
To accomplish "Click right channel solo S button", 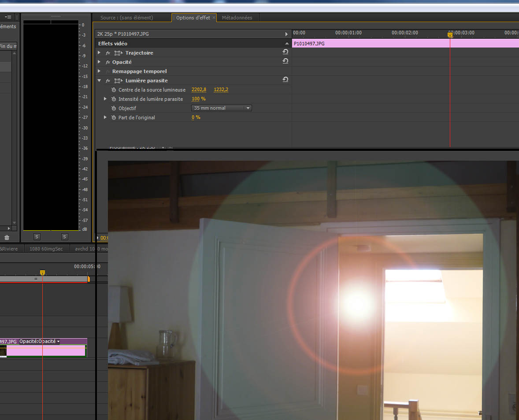I will pos(64,237).
